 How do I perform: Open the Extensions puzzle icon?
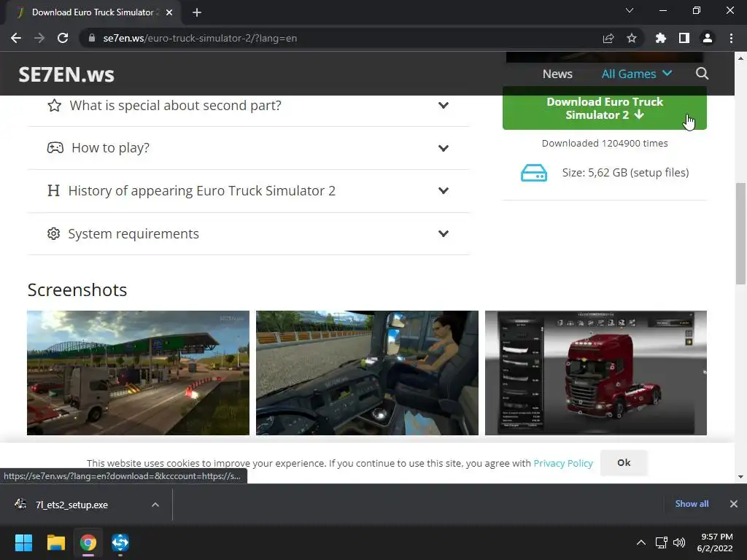pos(661,38)
